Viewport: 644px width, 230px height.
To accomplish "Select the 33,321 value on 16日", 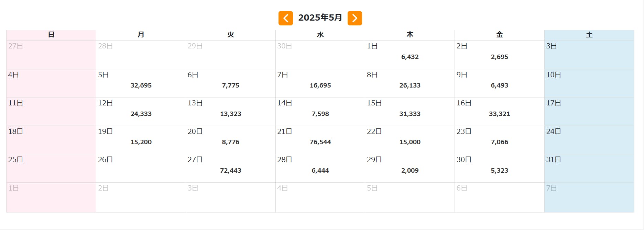I will 499,114.
